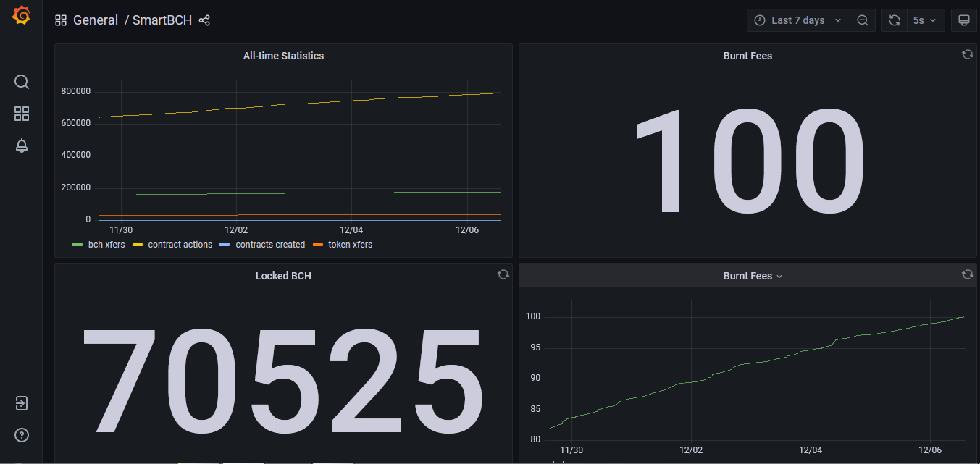
Task: Open the Help question mark icon
Action: pos(22,435)
